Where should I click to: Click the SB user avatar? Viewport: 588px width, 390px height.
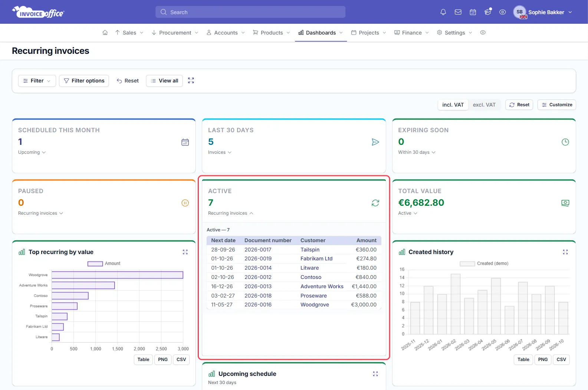(520, 12)
